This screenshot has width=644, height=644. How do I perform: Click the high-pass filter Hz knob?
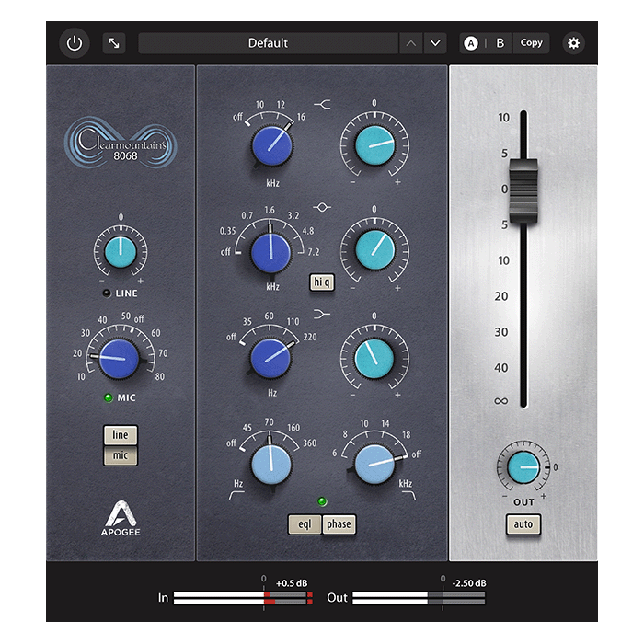click(x=271, y=464)
